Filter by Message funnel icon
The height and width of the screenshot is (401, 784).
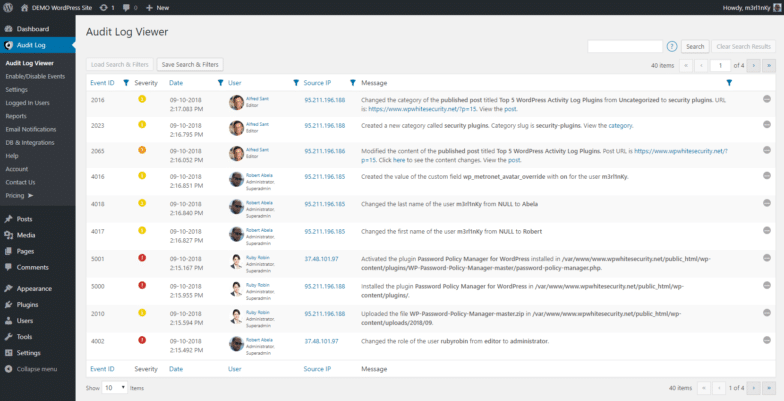pos(728,82)
